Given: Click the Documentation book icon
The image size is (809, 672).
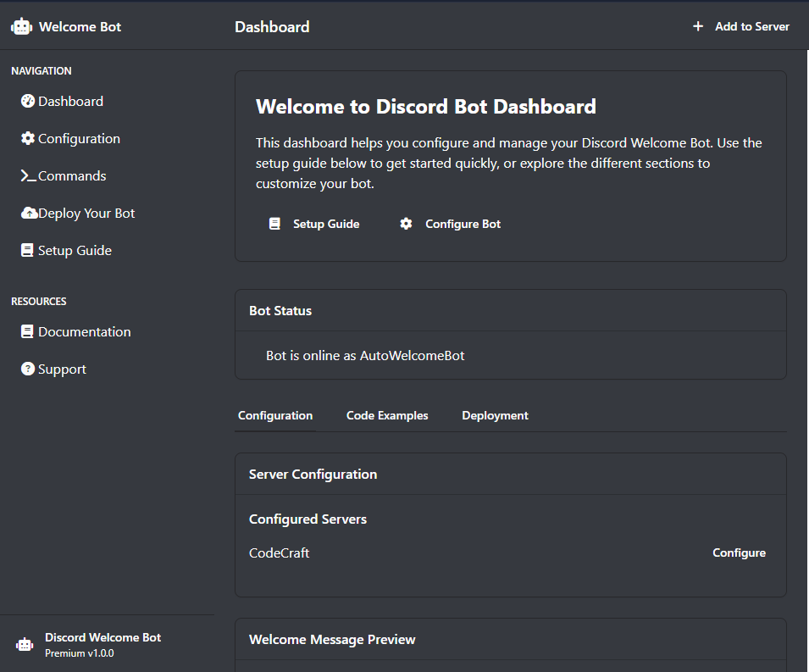Looking at the screenshot, I should tap(28, 332).
